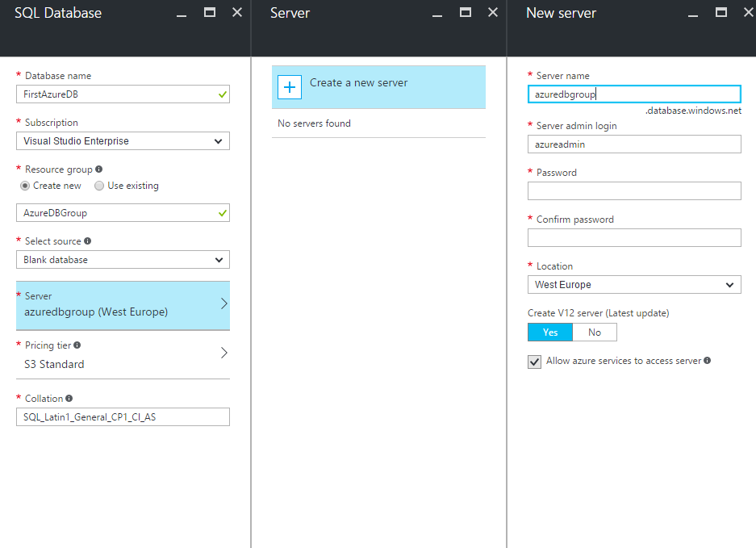Set Create V12 server to No

point(595,333)
